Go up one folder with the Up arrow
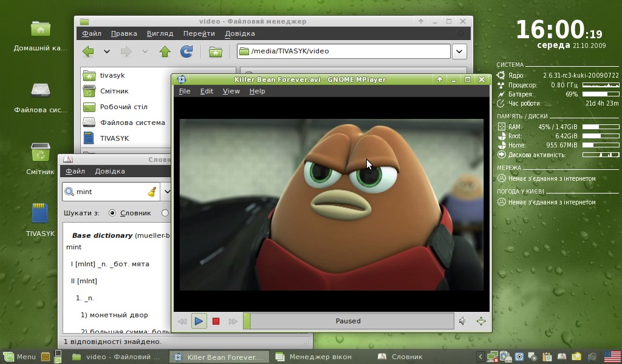This screenshot has height=364, width=622. coord(165,51)
